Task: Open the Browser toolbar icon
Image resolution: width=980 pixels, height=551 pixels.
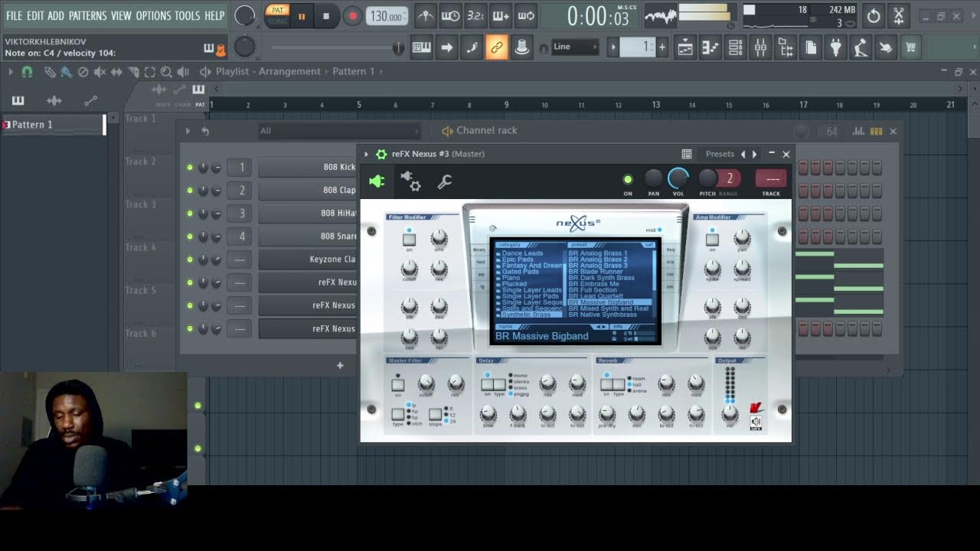Action: pyautogui.click(x=786, y=47)
